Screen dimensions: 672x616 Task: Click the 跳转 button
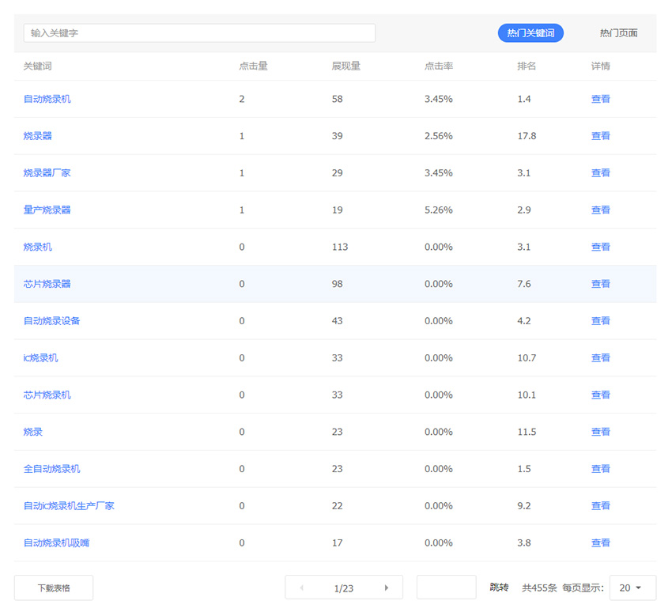click(x=499, y=588)
